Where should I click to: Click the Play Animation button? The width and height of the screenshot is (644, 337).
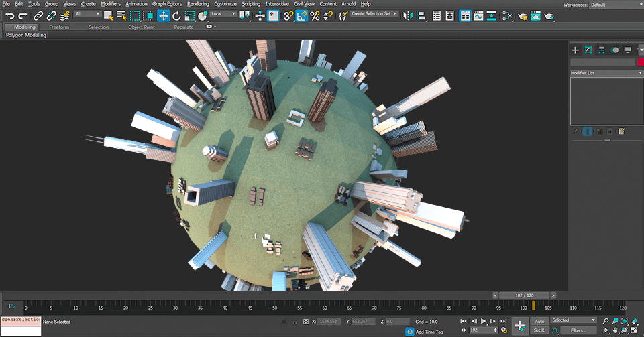pyautogui.click(x=484, y=321)
